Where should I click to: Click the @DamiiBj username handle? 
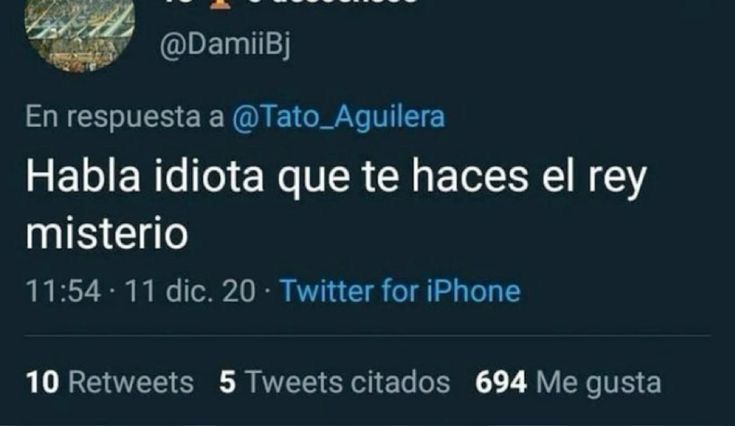(x=225, y=46)
